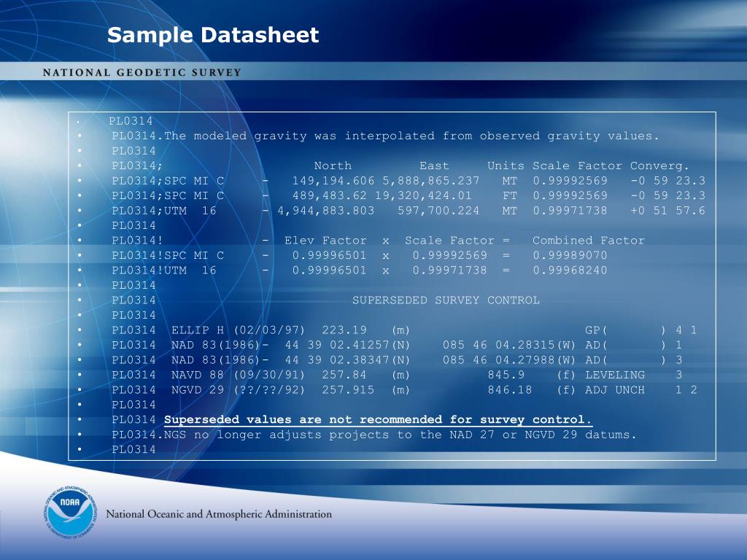This screenshot has height=560, width=747.
Task: Select combined factor 0.99989070
Action: tap(570, 256)
